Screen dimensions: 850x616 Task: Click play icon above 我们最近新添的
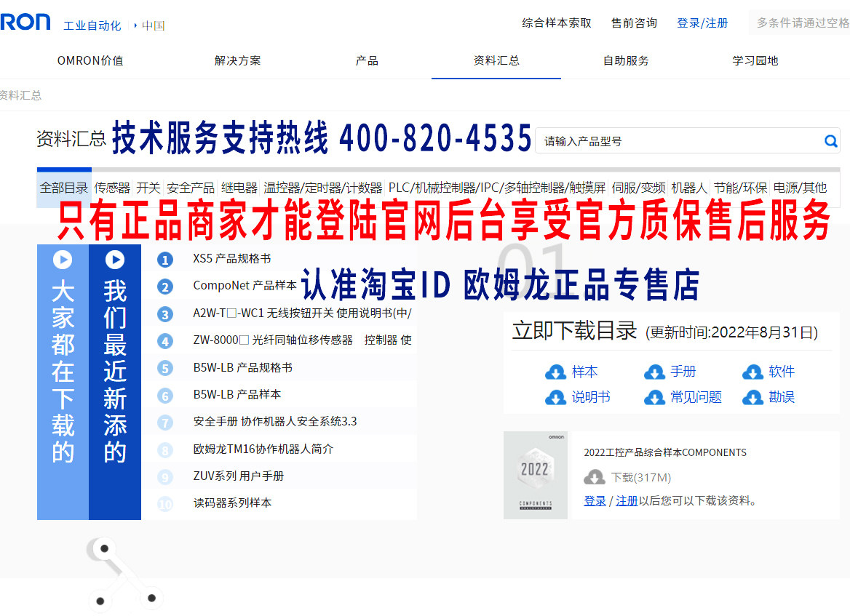click(x=114, y=260)
